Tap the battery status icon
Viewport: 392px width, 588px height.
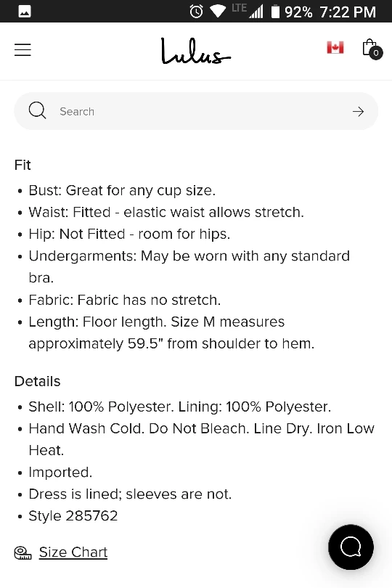[275, 12]
